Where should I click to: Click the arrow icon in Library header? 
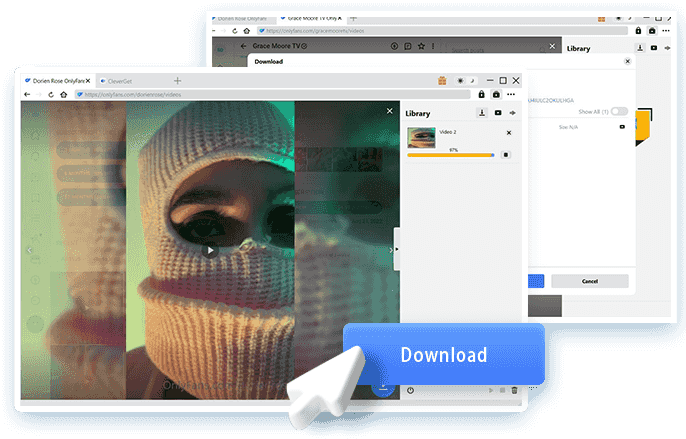514,113
